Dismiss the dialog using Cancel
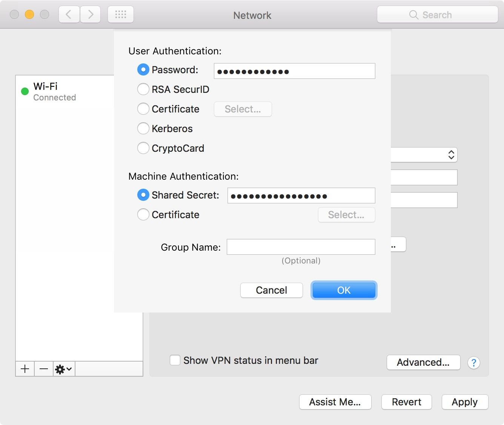 tap(271, 290)
